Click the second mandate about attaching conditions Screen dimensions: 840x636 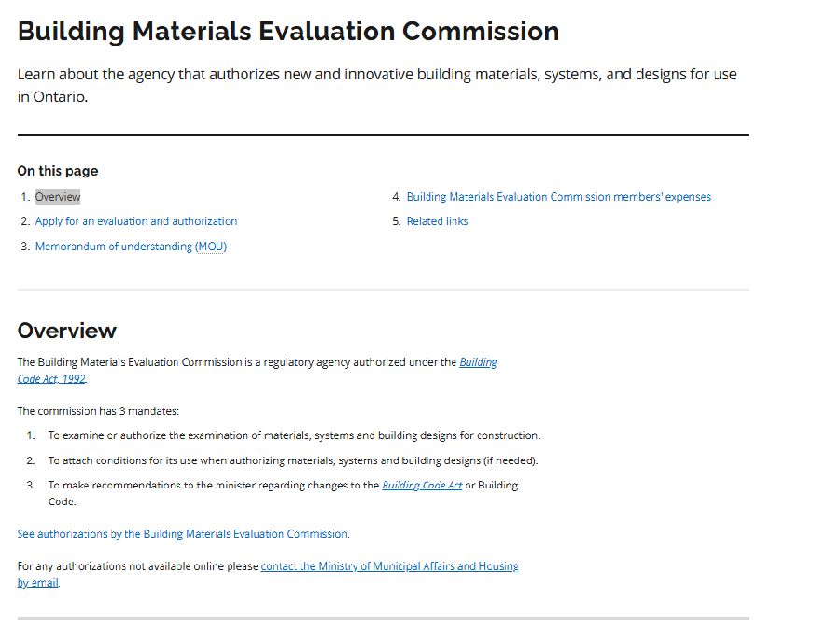[293, 460]
